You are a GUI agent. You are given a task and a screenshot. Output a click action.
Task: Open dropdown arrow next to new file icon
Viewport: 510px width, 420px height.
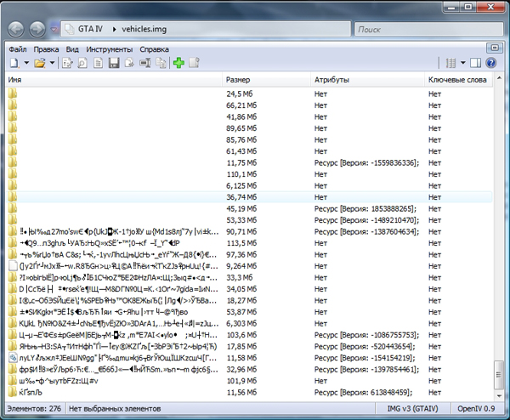[26, 63]
